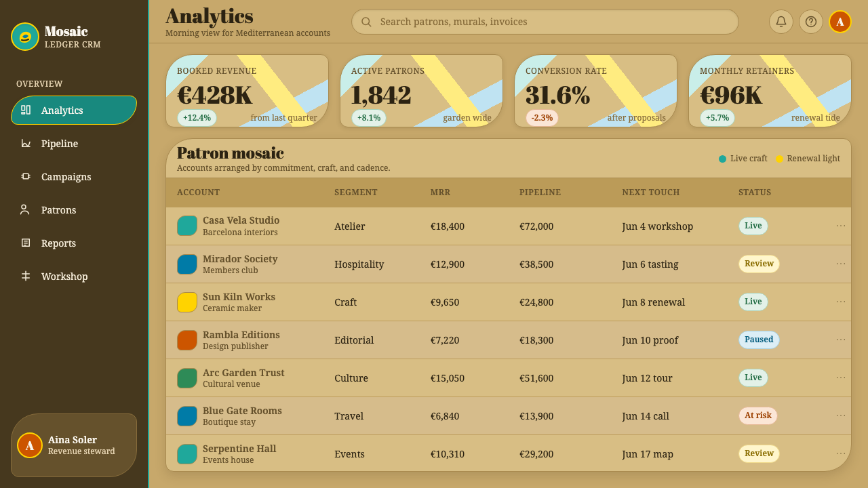Viewport: 868px width, 488px height.
Task: Click the At risk badge for Blue Gate Rooms
Action: [x=758, y=415]
